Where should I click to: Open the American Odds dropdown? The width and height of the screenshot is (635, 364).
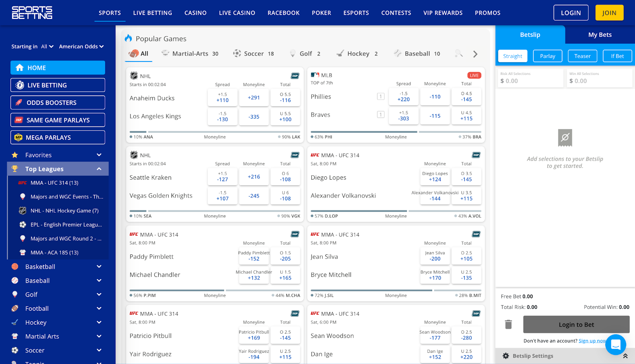[x=81, y=46]
